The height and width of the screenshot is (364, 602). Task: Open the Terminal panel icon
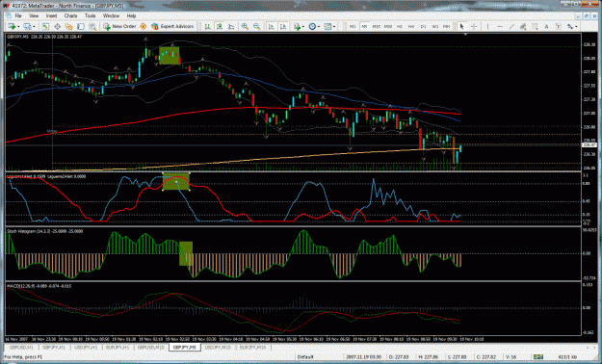81,27
